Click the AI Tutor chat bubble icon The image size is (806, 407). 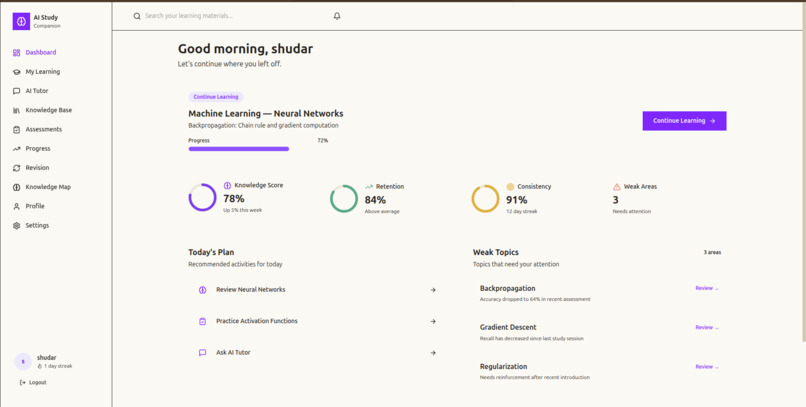pyautogui.click(x=16, y=91)
